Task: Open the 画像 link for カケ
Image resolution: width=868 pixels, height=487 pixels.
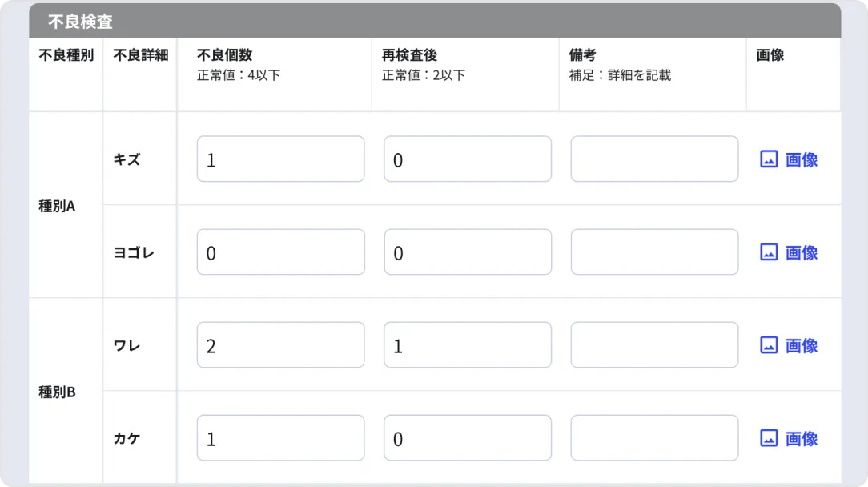Action: tap(801, 438)
